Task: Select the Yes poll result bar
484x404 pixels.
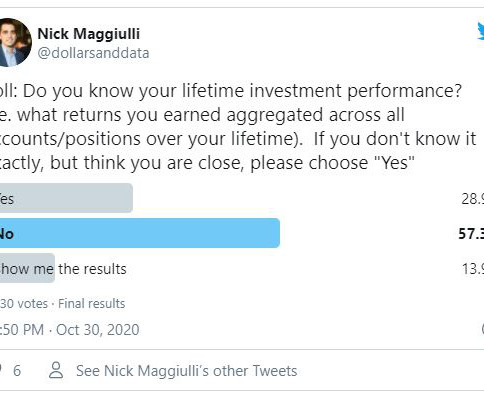Action: tap(66, 198)
